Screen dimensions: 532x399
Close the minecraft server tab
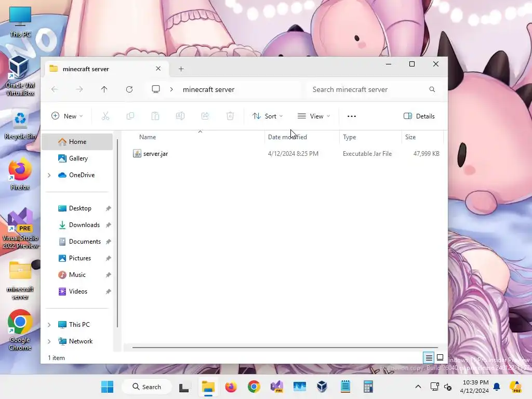(158, 69)
